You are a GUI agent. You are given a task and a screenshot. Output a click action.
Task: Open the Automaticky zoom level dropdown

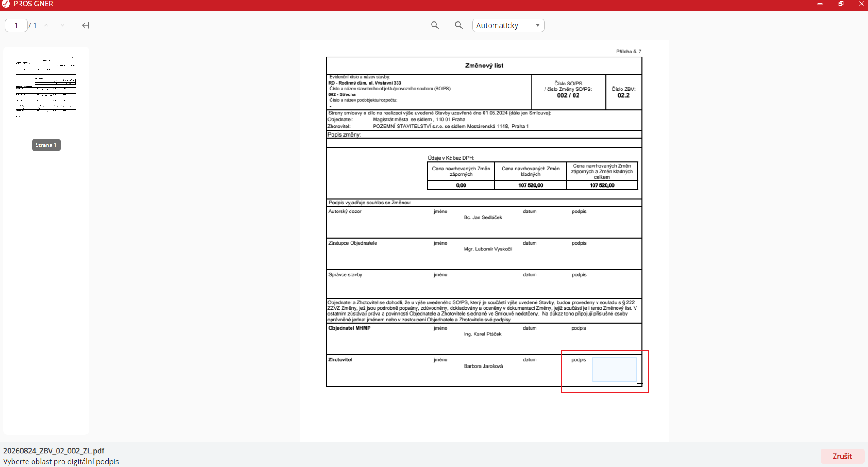[x=508, y=25]
